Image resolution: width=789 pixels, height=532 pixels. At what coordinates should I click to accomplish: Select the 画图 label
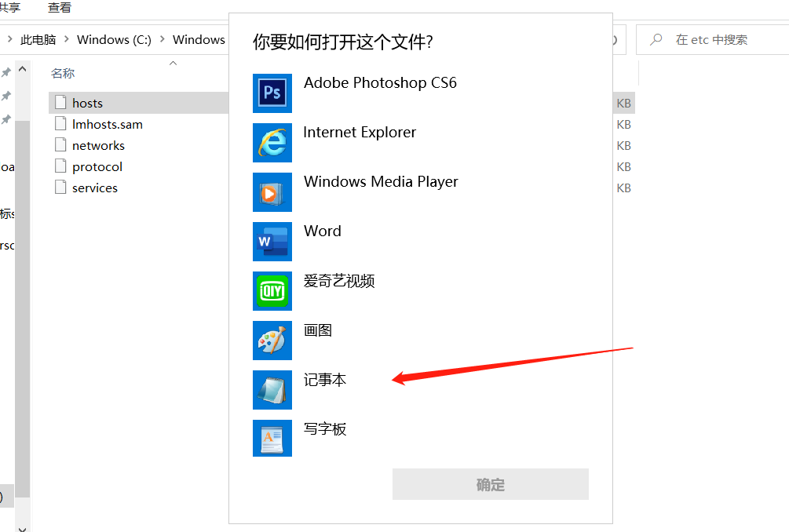click(318, 330)
